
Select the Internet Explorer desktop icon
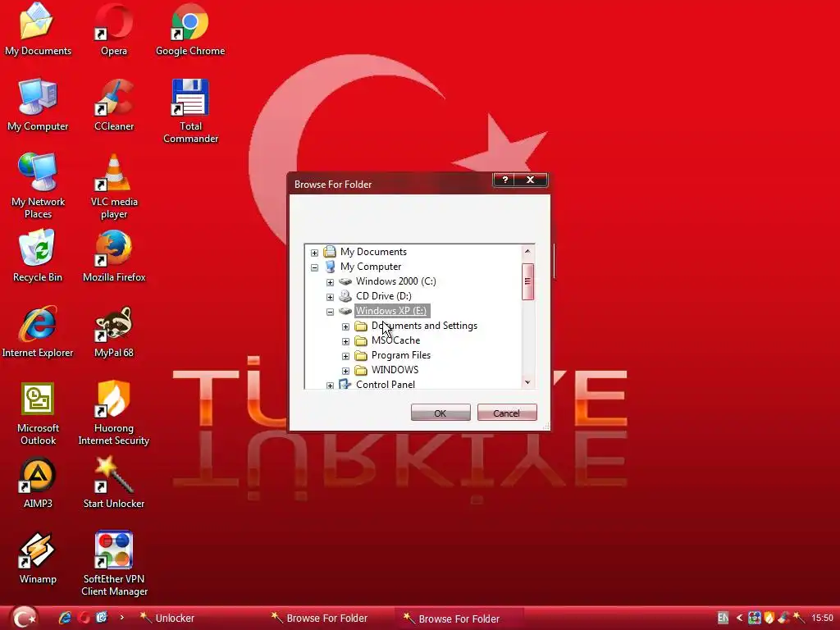click(38, 331)
